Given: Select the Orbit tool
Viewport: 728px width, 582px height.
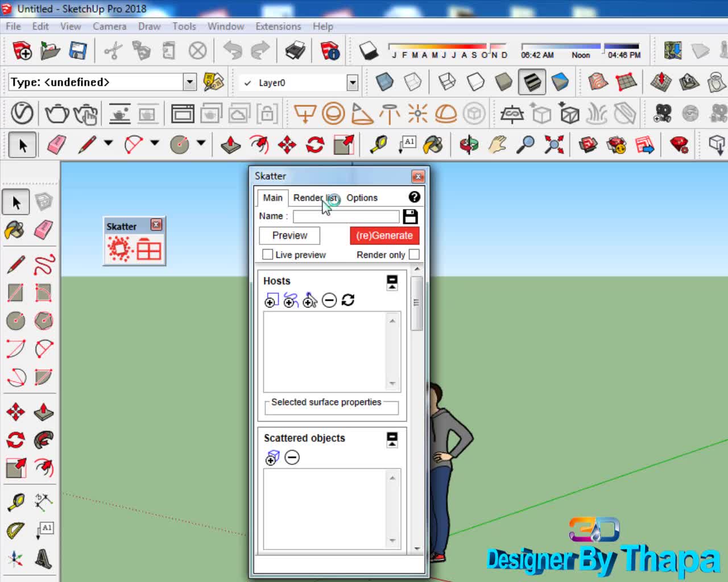Looking at the screenshot, I should [469, 144].
